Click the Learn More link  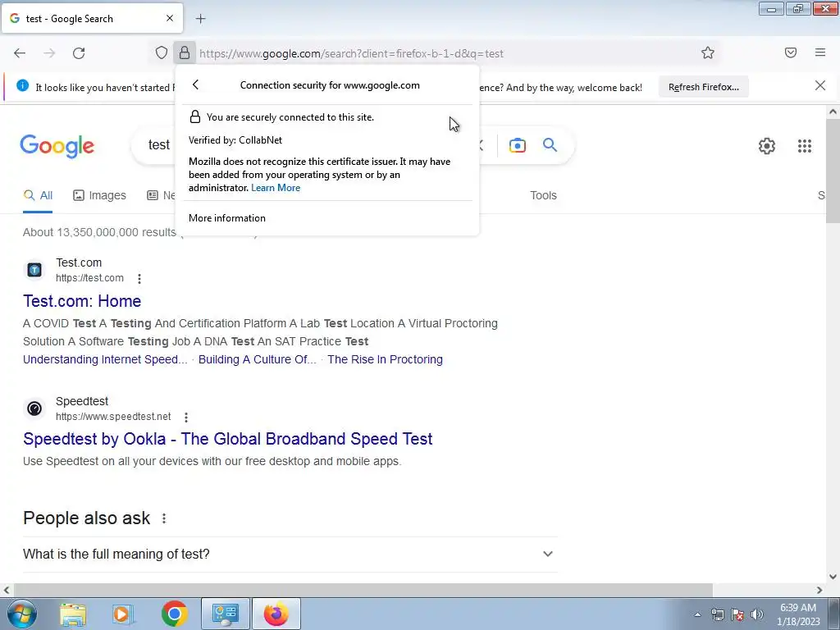pos(276,188)
